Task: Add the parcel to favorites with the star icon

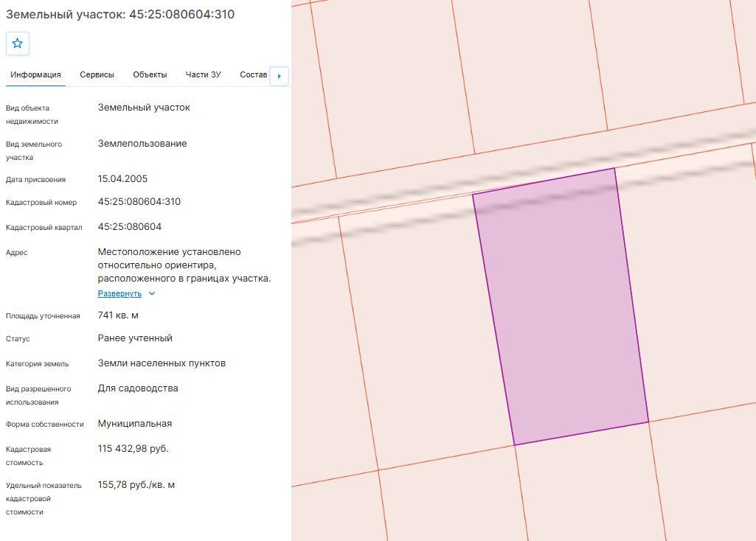Action: click(x=18, y=43)
